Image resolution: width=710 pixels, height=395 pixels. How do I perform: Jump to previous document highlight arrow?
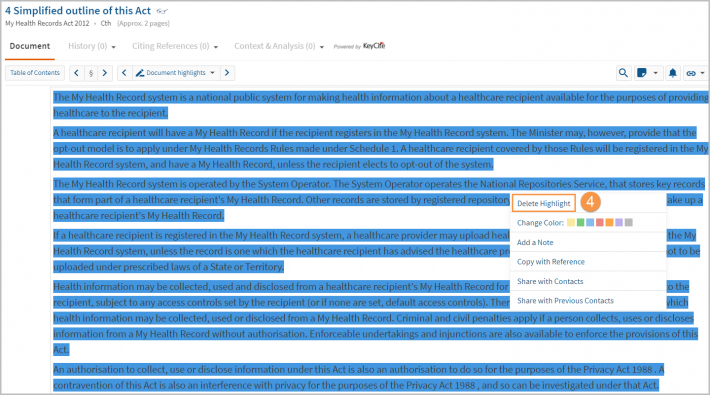[x=124, y=73]
